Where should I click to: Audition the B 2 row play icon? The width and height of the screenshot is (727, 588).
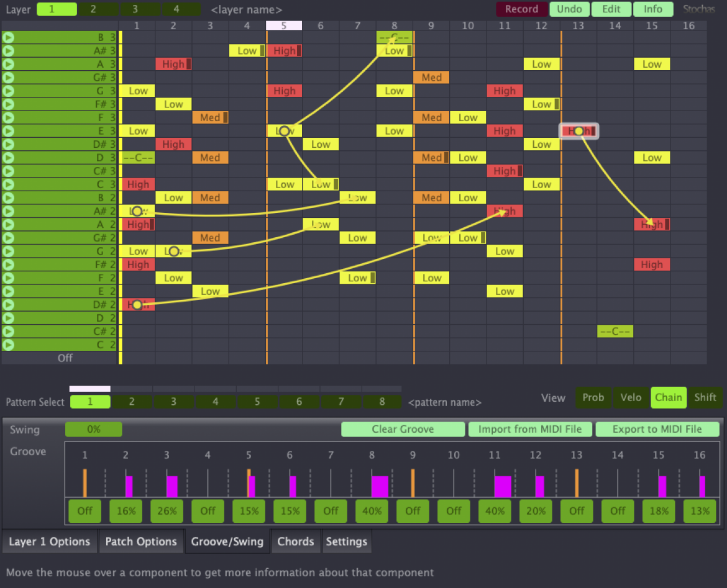[x=8, y=198]
